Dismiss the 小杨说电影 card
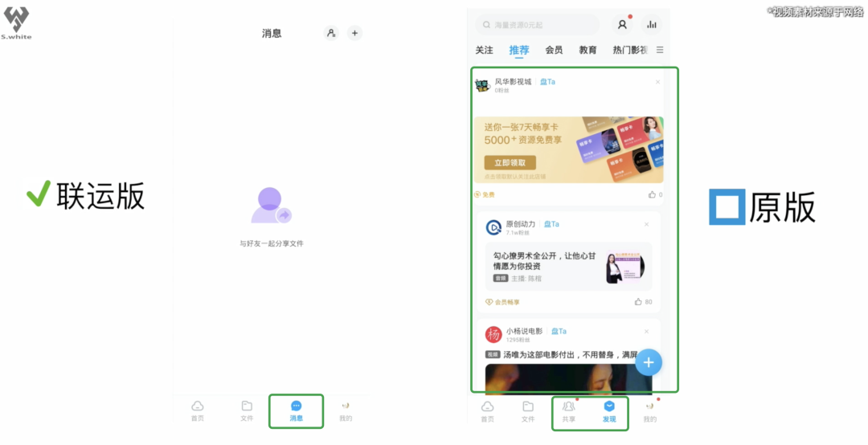 pyautogui.click(x=646, y=332)
